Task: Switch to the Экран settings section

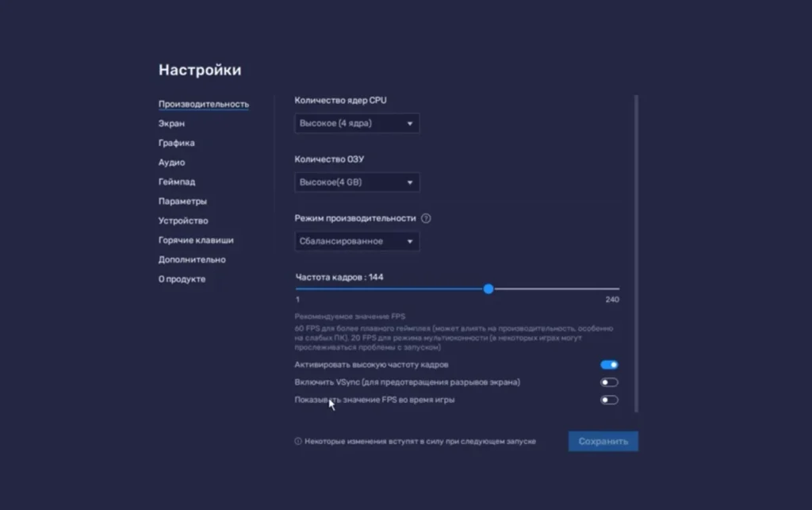Action: tap(172, 124)
